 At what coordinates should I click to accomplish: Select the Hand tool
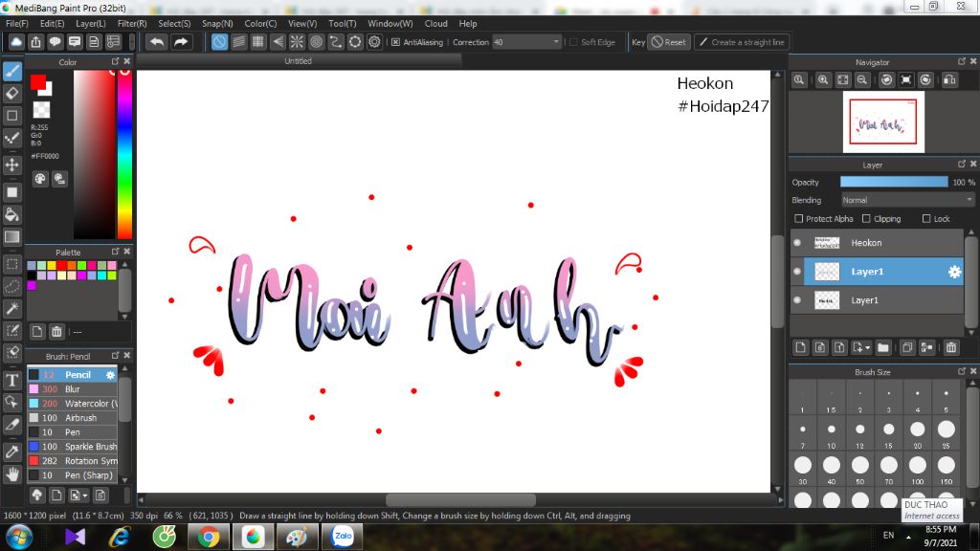click(x=11, y=474)
